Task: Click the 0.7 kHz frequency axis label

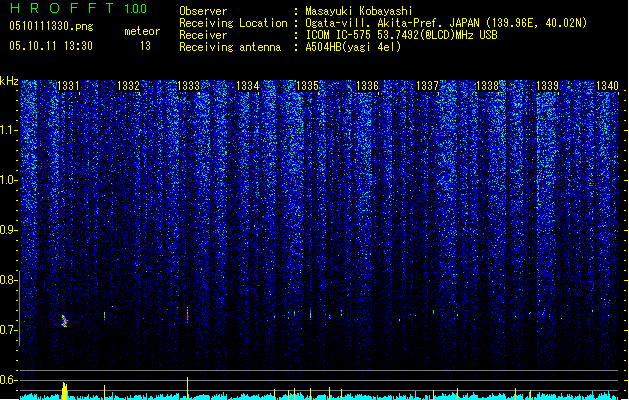Action: (7, 330)
